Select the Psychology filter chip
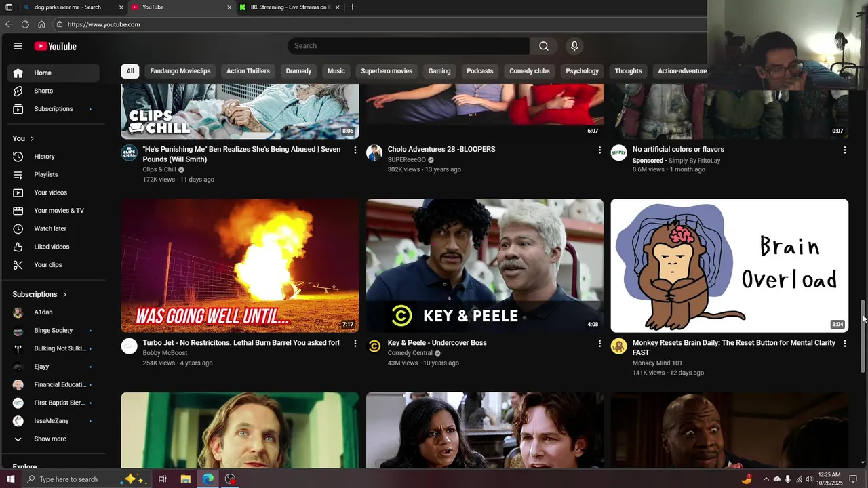The width and height of the screenshot is (868, 488). pos(583,71)
